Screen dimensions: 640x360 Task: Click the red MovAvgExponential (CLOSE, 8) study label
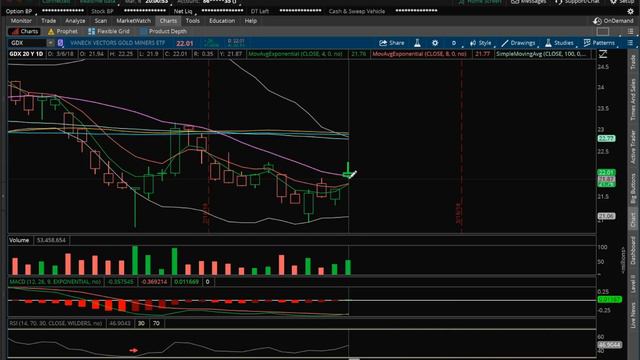pyautogui.click(x=419, y=54)
